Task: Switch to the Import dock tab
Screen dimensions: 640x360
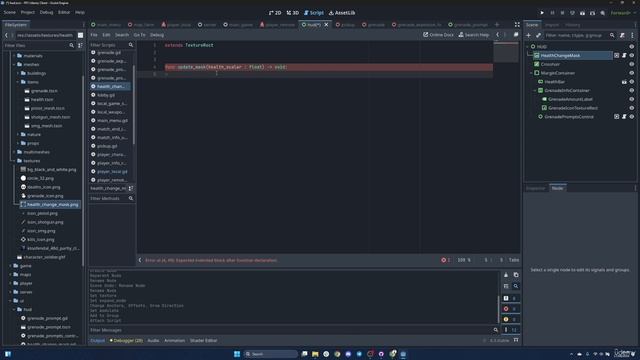Action: tap(552, 25)
